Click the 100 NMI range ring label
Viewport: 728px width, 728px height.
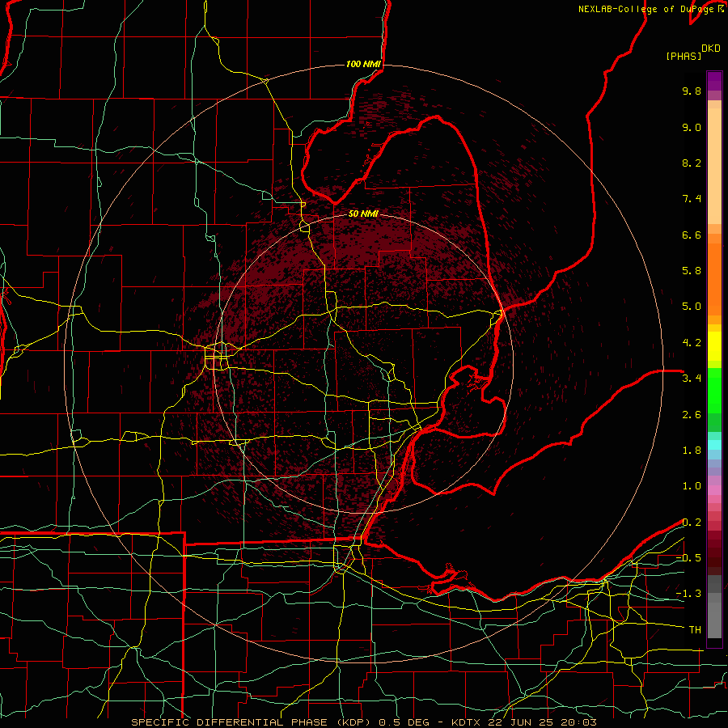(x=363, y=64)
